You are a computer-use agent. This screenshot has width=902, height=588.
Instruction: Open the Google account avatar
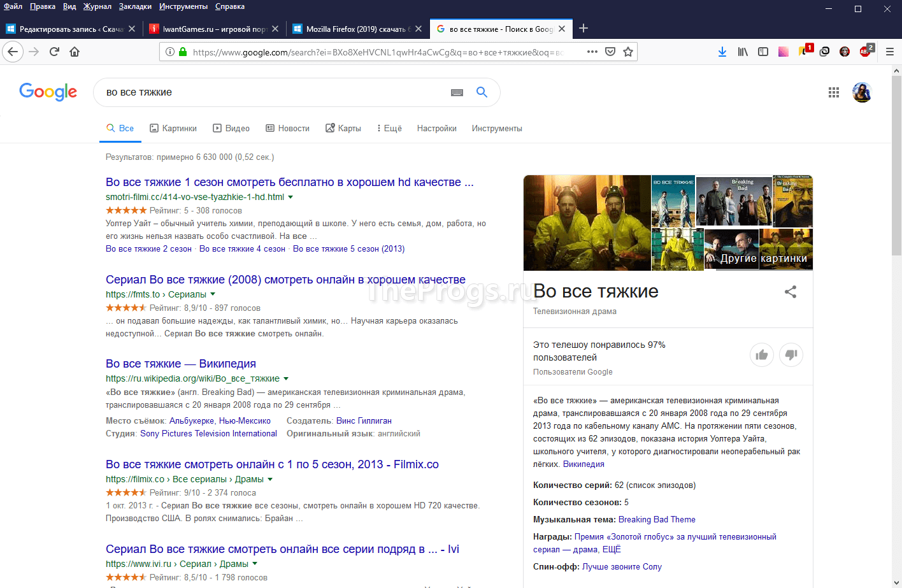862,92
